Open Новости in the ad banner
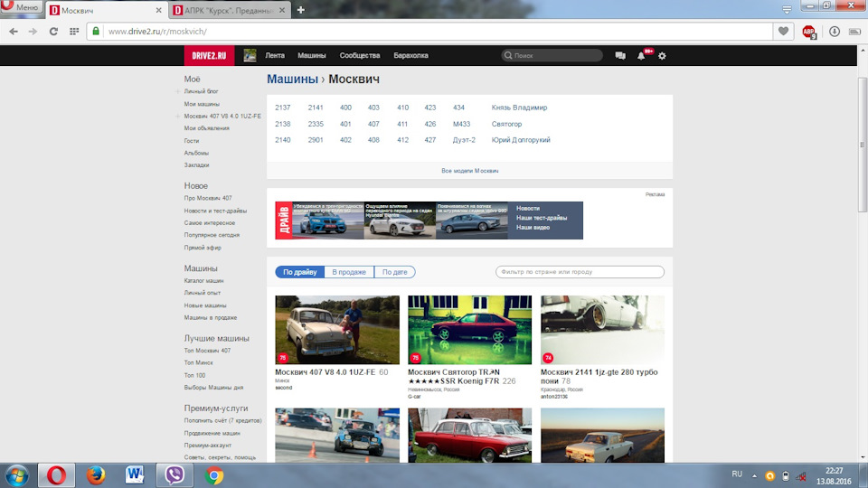 527,208
